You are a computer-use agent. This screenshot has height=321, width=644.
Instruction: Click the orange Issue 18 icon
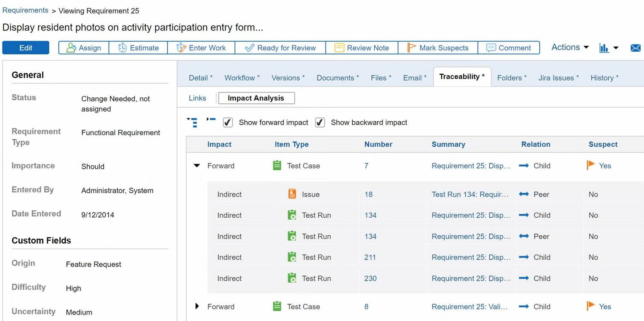tap(292, 194)
